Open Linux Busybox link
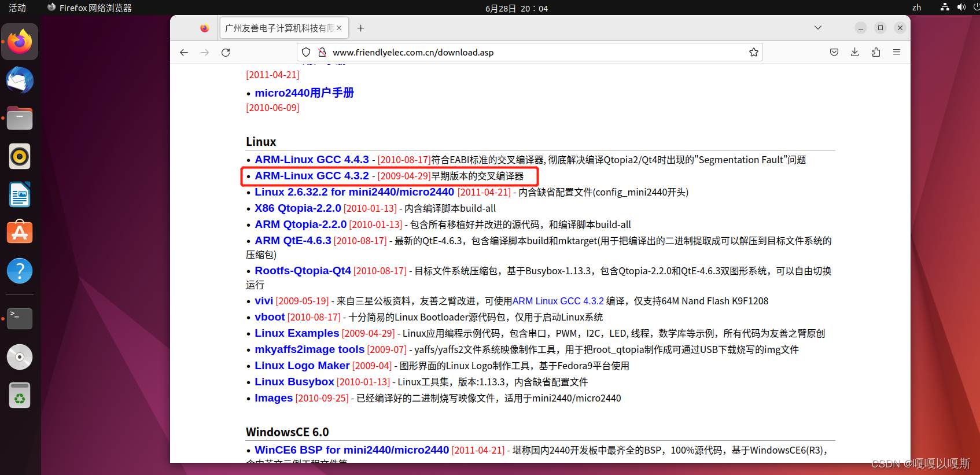 [294, 381]
